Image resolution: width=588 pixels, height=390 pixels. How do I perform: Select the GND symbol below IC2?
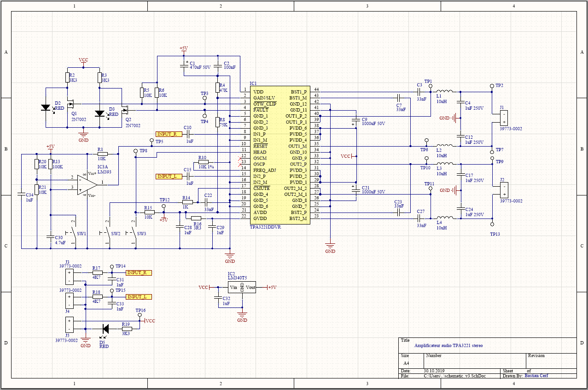click(242, 315)
